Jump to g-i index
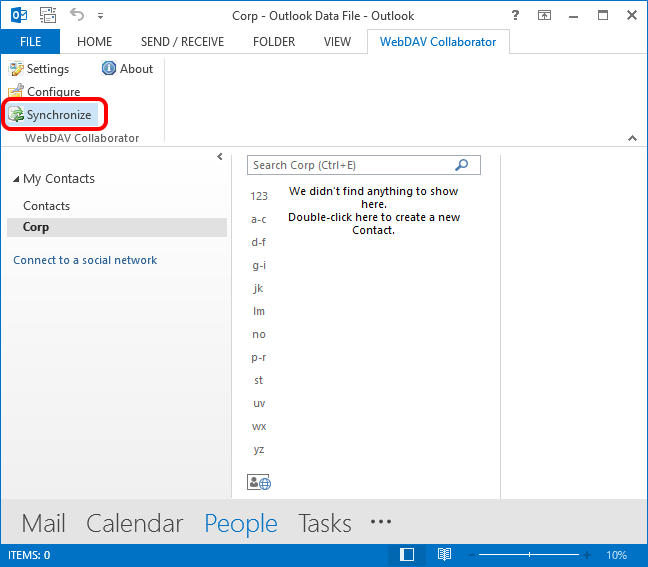The width and height of the screenshot is (648, 567). click(x=259, y=265)
